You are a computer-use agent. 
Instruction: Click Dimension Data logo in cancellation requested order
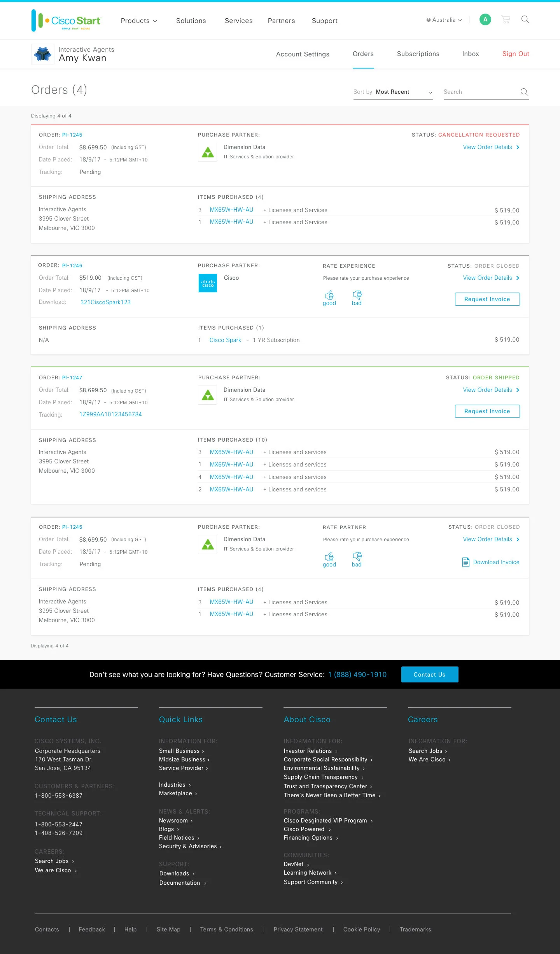[x=208, y=153]
